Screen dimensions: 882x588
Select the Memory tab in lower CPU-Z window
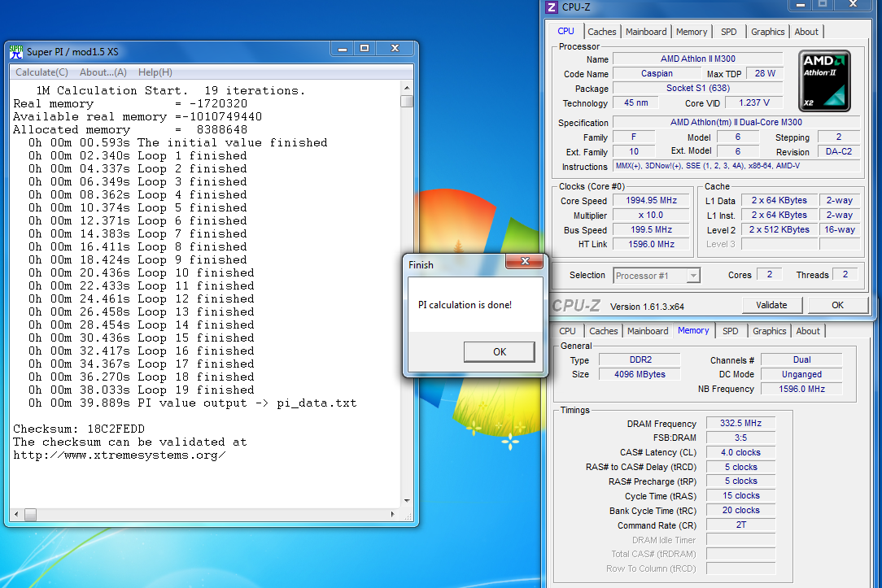click(693, 330)
